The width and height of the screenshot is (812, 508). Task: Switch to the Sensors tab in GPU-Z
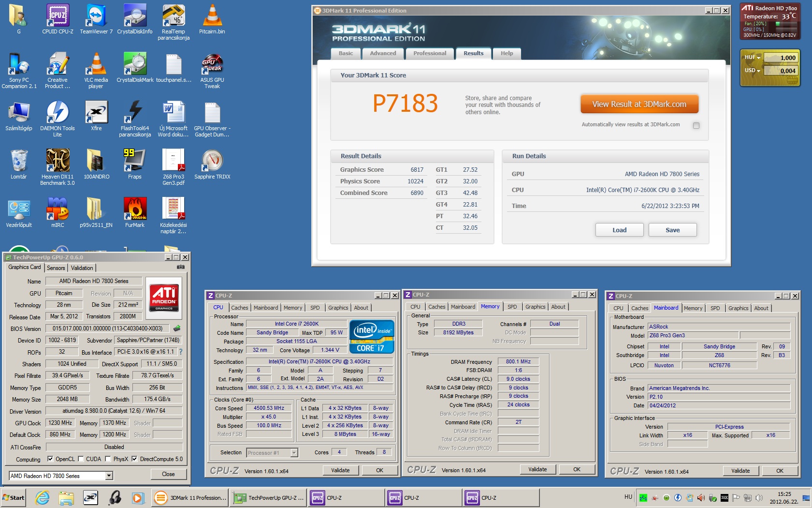click(56, 268)
